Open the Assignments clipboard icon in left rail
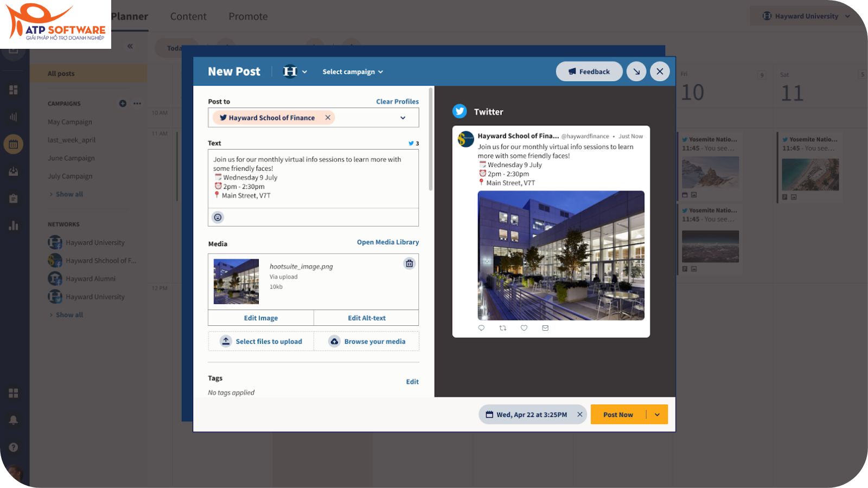The image size is (868, 488). pos(14,198)
